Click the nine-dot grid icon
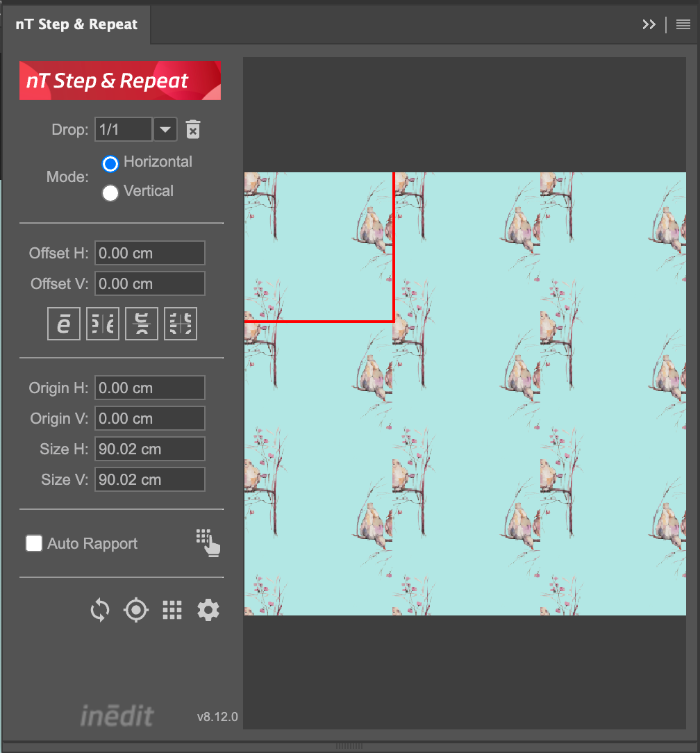 tap(172, 611)
